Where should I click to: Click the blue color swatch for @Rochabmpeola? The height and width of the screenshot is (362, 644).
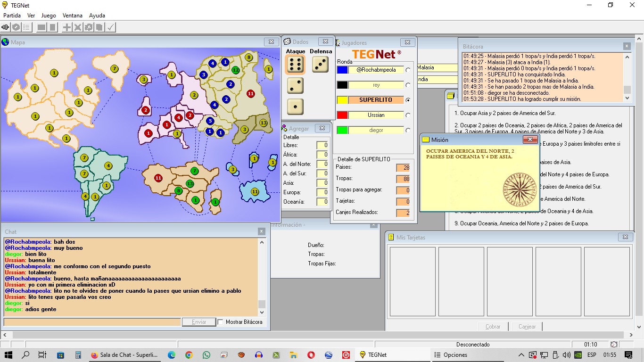(x=342, y=70)
